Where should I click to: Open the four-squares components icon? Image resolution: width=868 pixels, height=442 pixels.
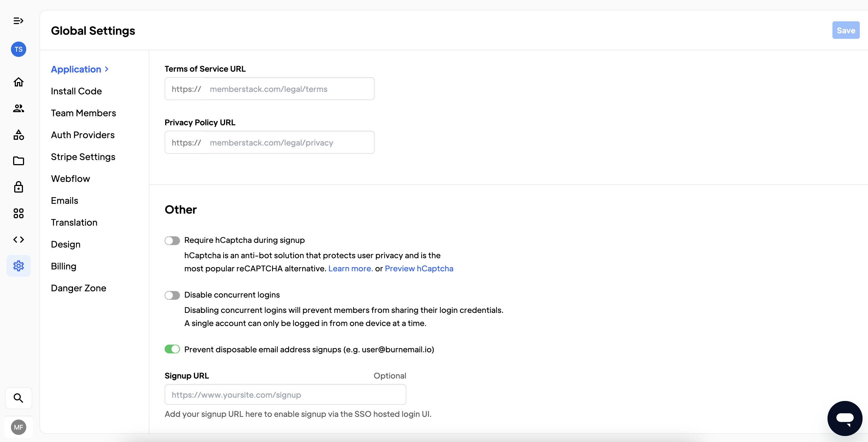click(x=19, y=213)
